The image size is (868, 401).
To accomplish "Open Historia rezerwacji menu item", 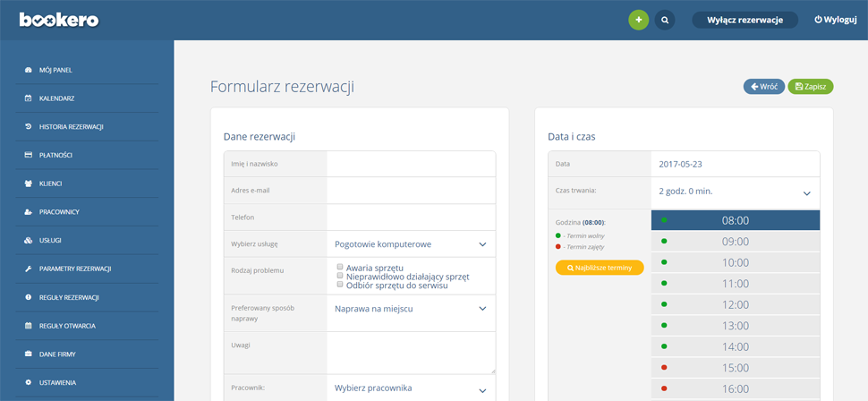I will point(72,127).
